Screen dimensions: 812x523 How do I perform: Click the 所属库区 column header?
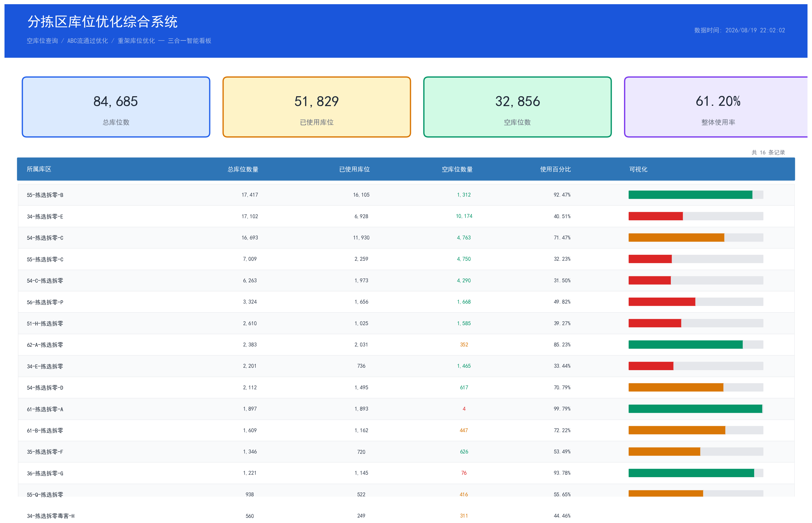[x=39, y=169]
